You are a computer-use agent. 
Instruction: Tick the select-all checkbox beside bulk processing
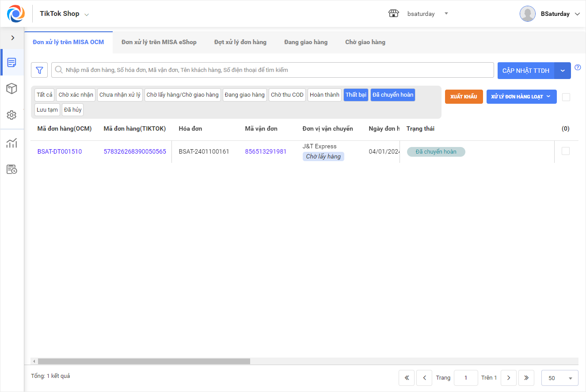click(566, 97)
